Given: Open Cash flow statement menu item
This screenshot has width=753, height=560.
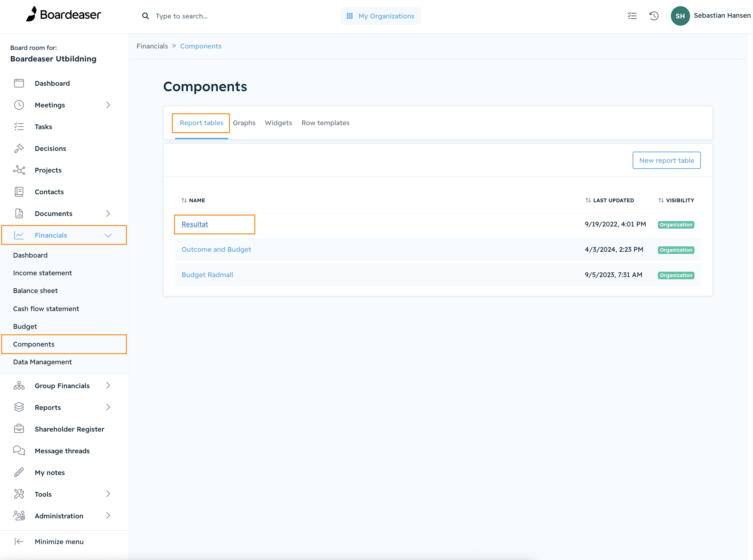Looking at the screenshot, I should click(x=46, y=309).
